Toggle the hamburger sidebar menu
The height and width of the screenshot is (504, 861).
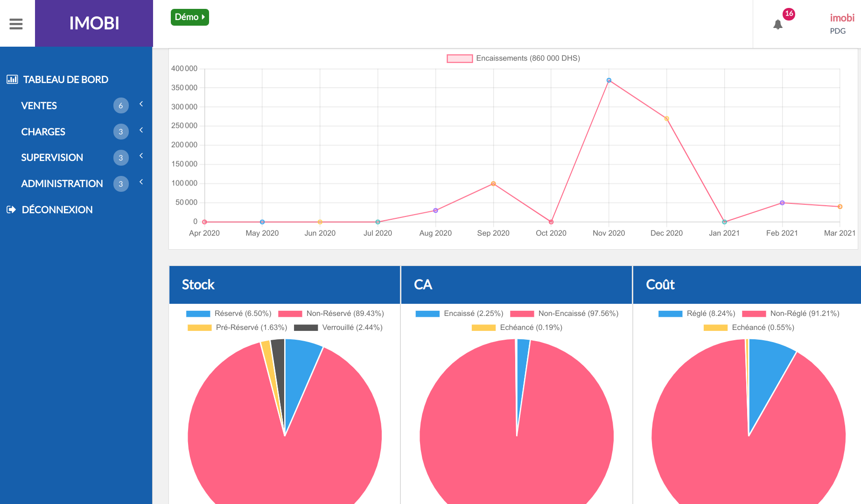pos(16,24)
